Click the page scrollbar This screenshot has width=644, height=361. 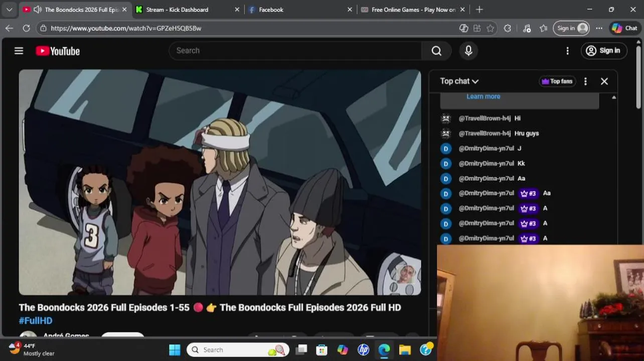tap(639, 78)
